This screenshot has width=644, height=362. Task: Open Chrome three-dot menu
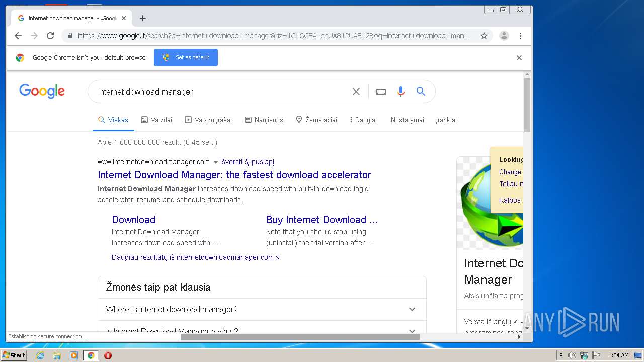coord(520,36)
